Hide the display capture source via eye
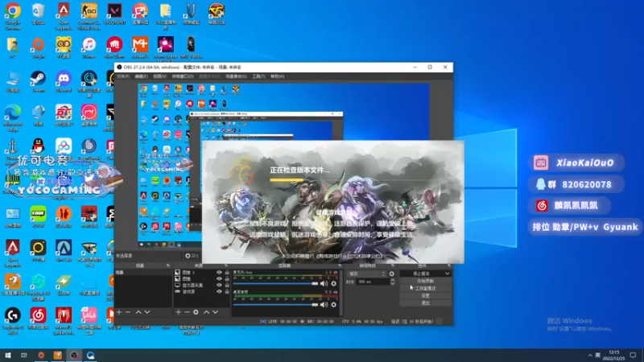Viewport: 644px width, 362px height. [219, 285]
